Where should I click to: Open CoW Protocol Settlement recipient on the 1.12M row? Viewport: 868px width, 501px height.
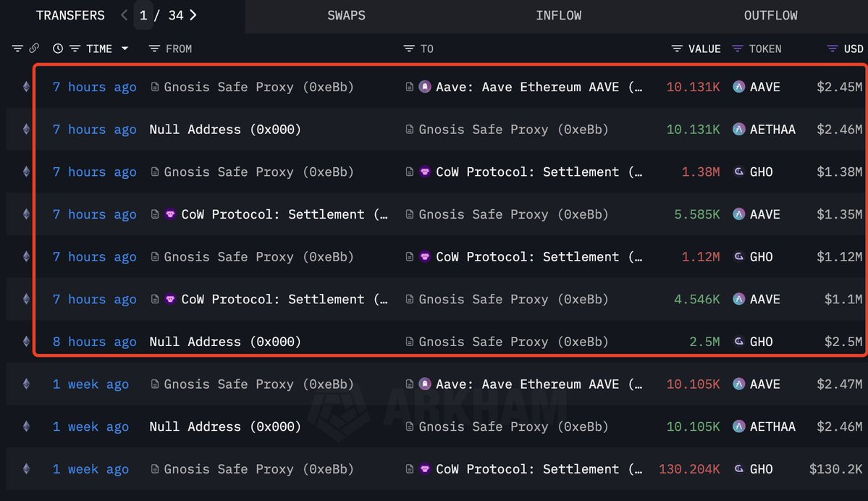coord(539,257)
